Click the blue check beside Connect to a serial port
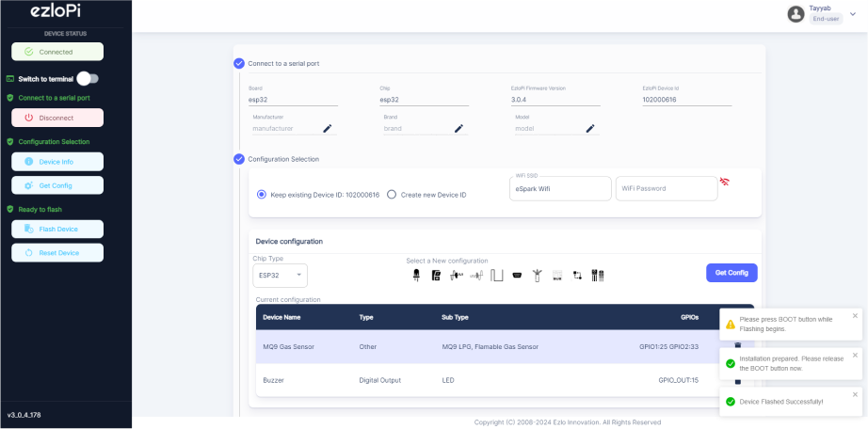The width and height of the screenshot is (868, 429). [239, 63]
